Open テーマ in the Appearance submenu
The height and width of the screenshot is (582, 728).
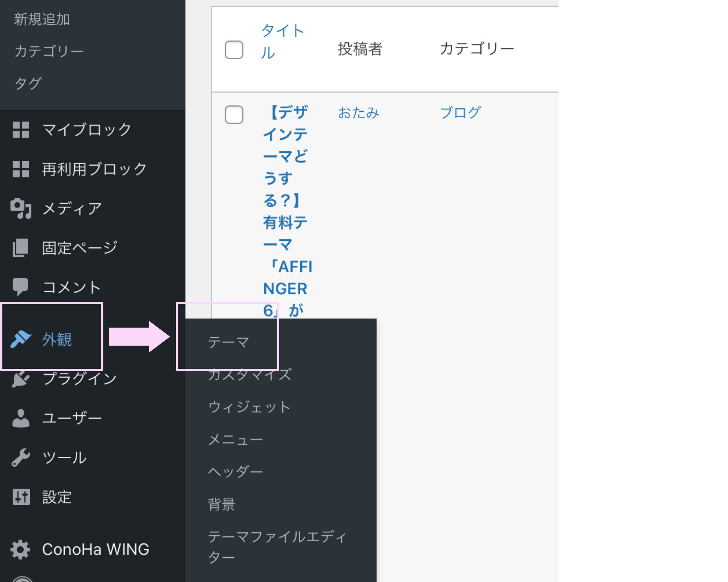229,342
